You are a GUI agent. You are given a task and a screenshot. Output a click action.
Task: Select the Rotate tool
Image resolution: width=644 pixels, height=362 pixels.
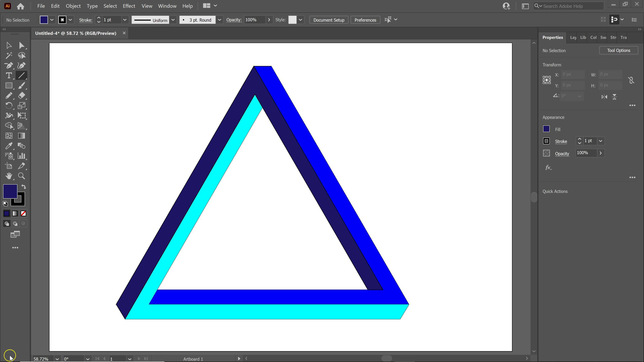pyautogui.click(x=9, y=105)
